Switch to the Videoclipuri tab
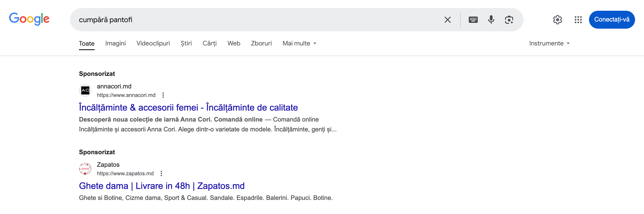This screenshot has height=214, width=644. coord(153,43)
